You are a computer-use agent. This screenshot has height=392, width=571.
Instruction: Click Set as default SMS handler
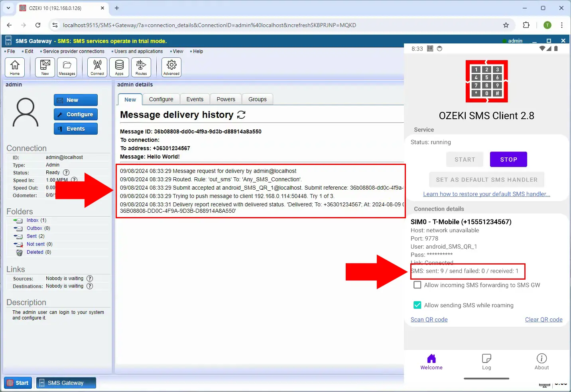coord(487,180)
